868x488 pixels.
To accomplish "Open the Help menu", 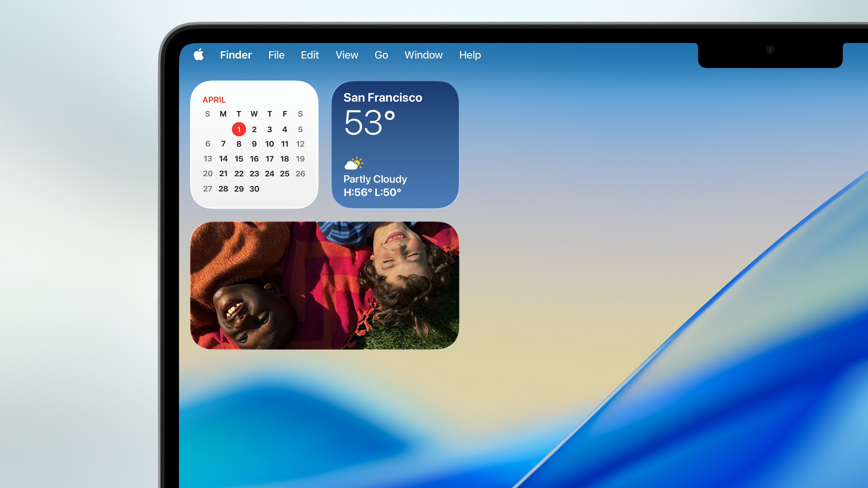I will coord(470,55).
